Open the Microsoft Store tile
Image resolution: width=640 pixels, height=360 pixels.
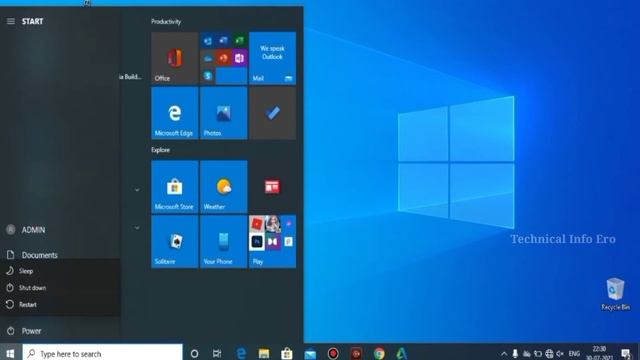tap(175, 187)
